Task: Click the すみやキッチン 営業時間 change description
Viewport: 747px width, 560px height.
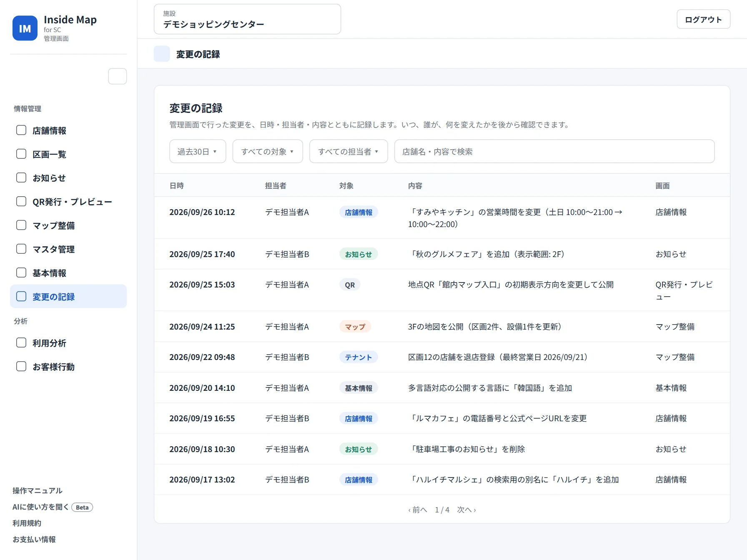Action: [515, 218]
